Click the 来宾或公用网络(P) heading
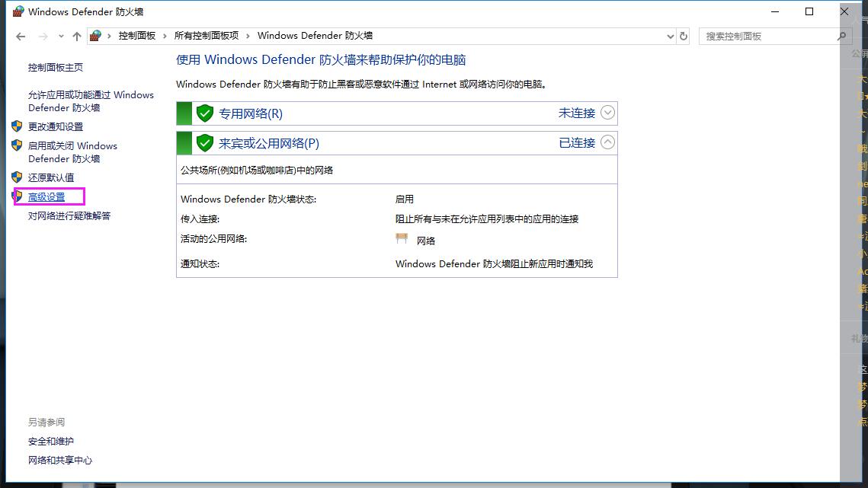The image size is (868, 488). point(269,144)
